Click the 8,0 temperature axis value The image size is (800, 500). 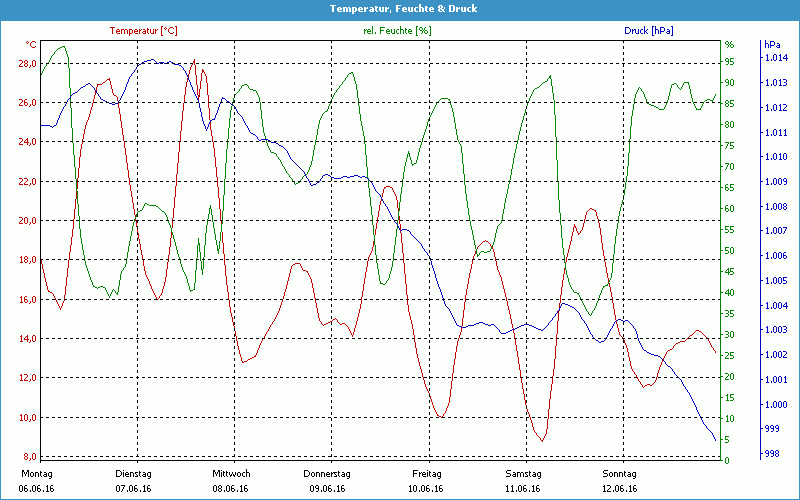pyautogui.click(x=30, y=456)
